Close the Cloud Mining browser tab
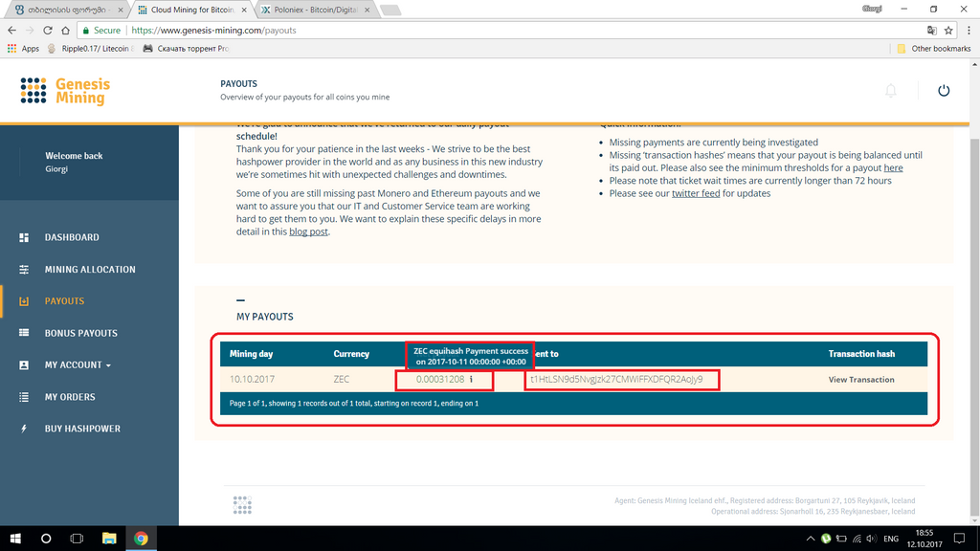The image size is (980, 551). coord(244,10)
